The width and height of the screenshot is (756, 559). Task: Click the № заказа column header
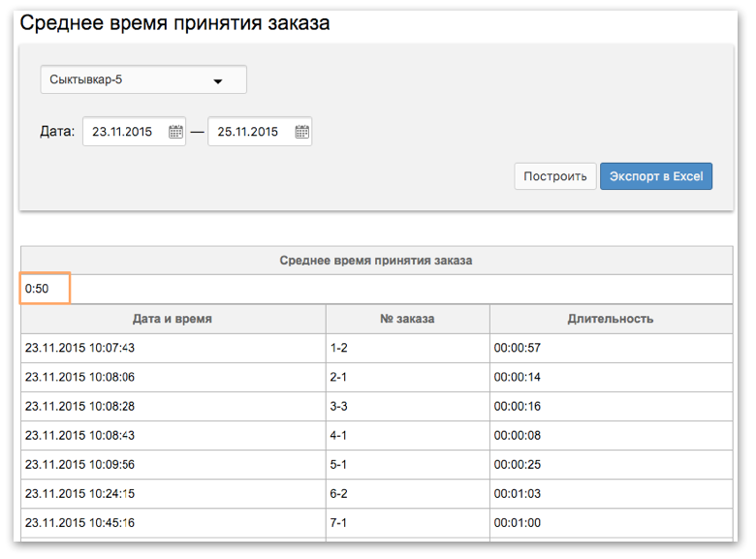tap(407, 319)
